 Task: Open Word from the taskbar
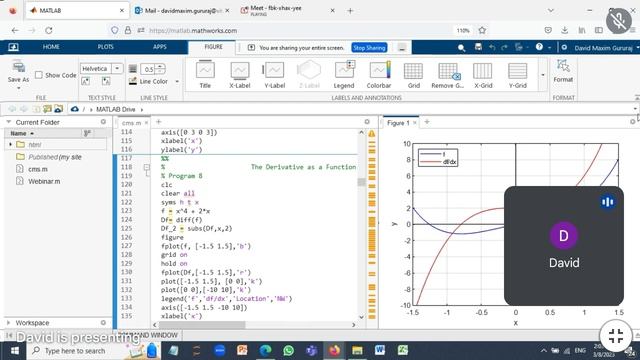(380, 350)
